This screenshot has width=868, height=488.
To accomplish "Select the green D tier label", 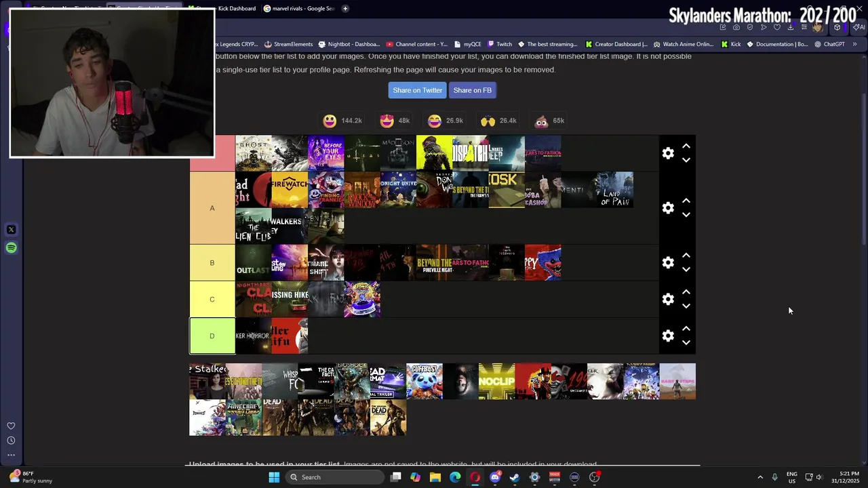I will [x=212, y=336].
